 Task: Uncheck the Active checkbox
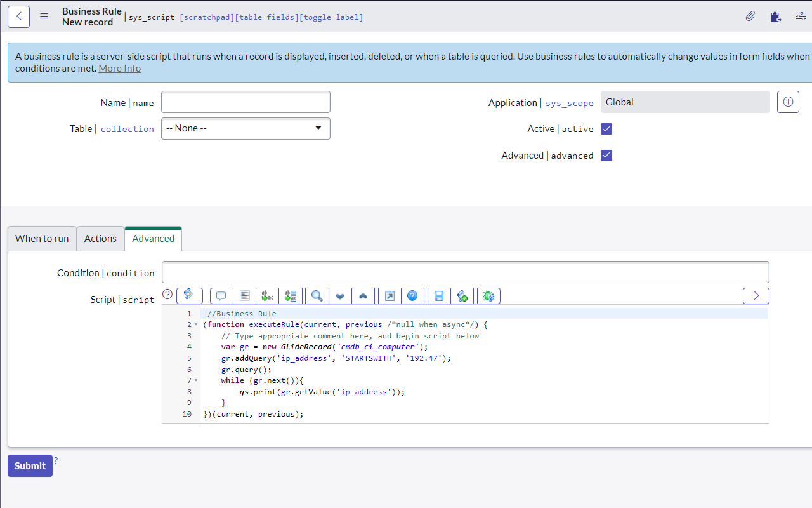(x=606, y=129)
